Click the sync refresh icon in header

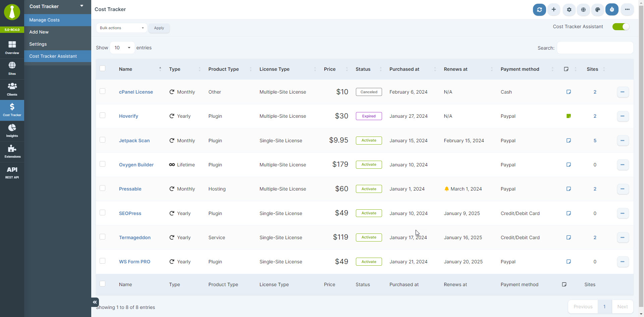[x=539, y=10]
